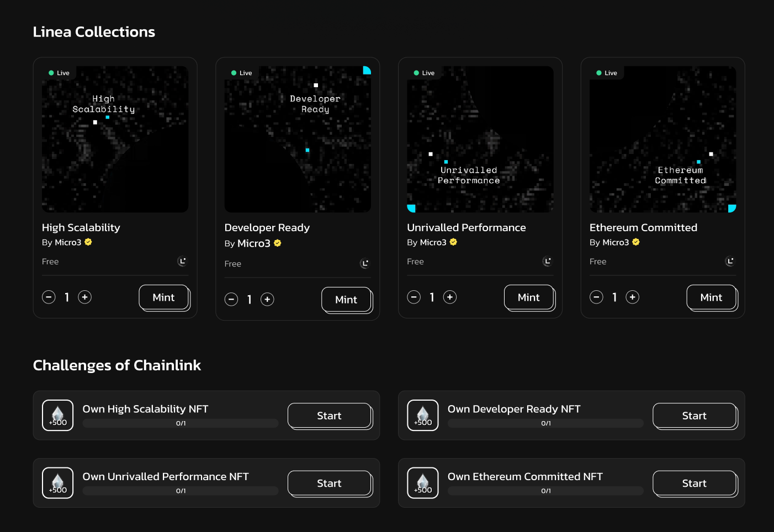Increase quantity for Ethereum Committed NFT
The height and width of the screenshot is (532, 774).
pyautogui.click(x=632, y=297)
